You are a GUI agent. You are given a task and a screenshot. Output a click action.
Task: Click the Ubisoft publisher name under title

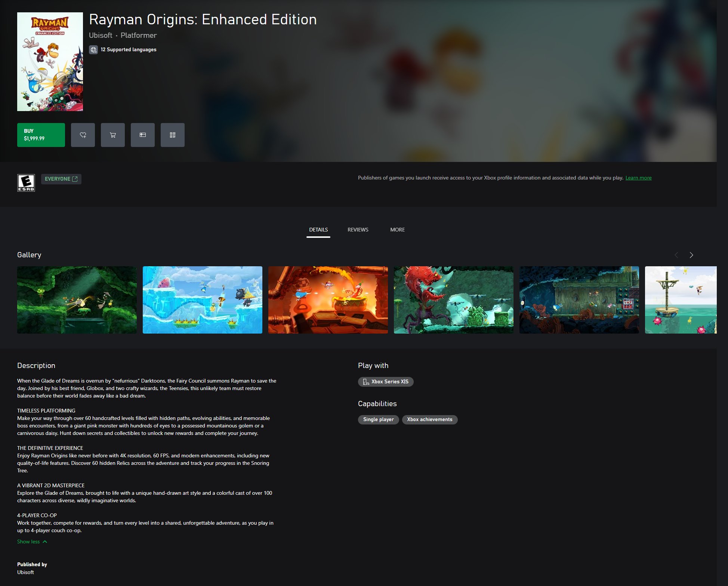click(101, 35)
